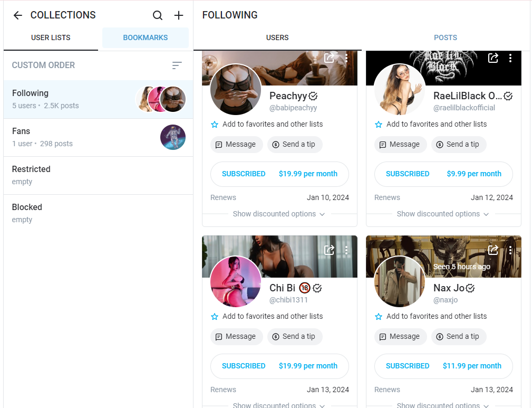Click Subscribed $11.99 per month button
The width and height of the screenshot is (532, 408).
coord(443,366)
